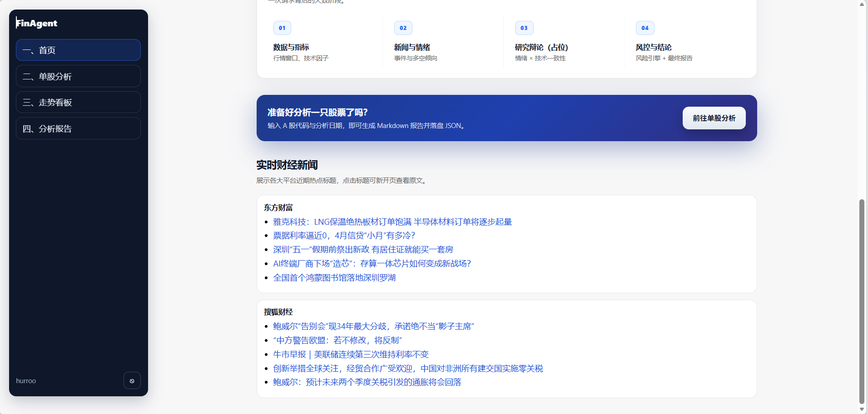Viewport: 868px width, 414px height.
Task: Open the AI终端厂商下场造芯 article
Action: tap(372, 263)
